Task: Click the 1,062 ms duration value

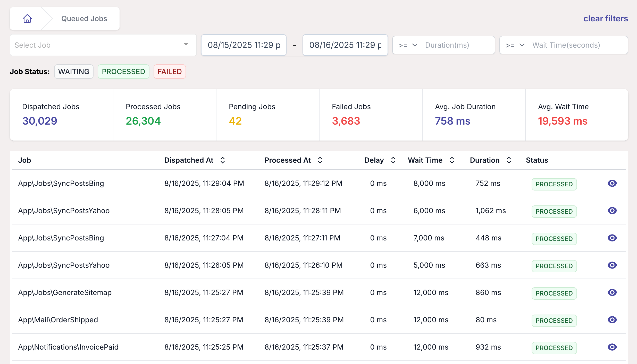Action: coord(491,211)
